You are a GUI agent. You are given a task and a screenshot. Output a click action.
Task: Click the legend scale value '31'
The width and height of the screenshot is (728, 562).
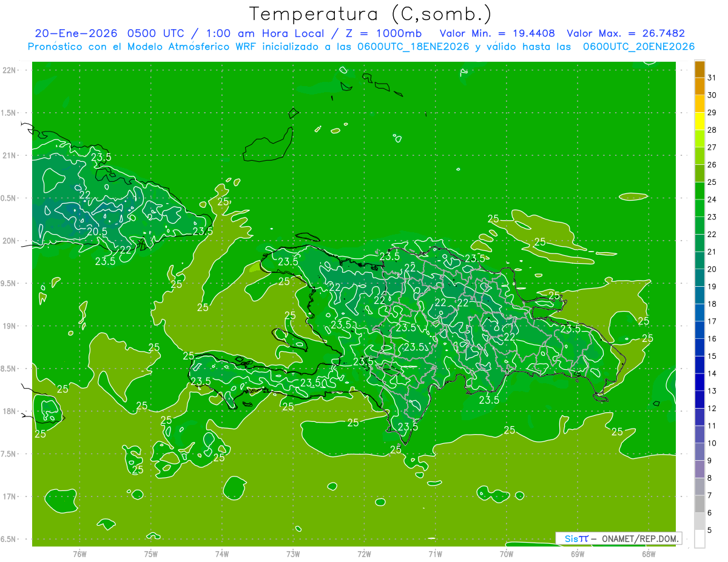pos(712,78)
